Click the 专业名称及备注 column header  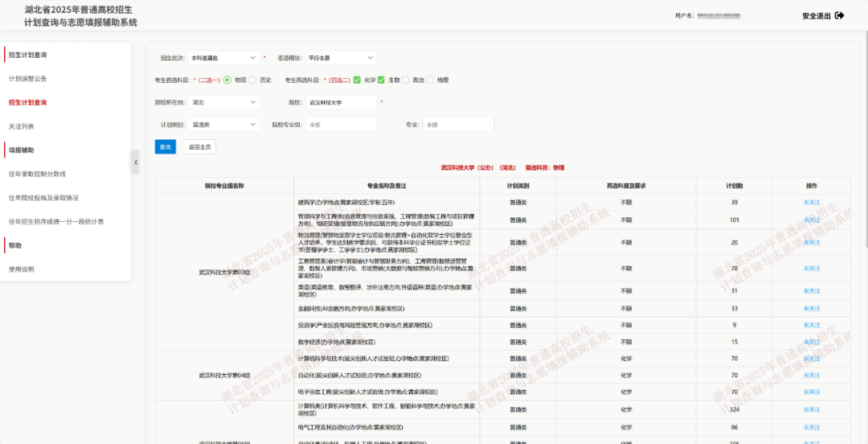click(387, 186)
